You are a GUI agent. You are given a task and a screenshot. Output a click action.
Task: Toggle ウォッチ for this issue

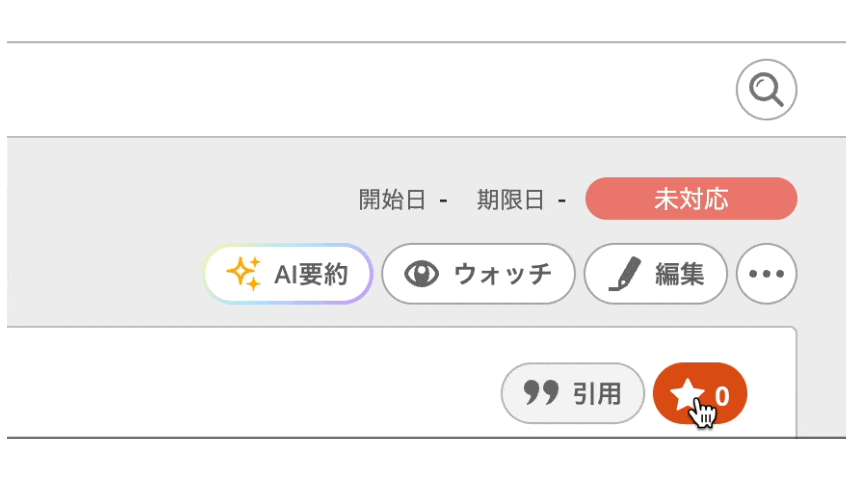[478, 273]
